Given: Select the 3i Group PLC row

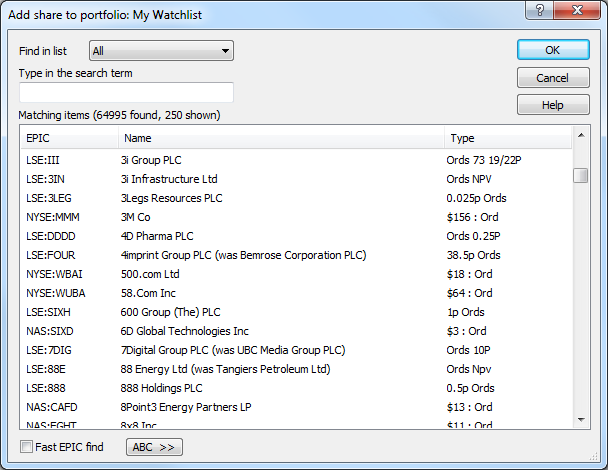Looking at the screenshot, I should coord(296,160).
